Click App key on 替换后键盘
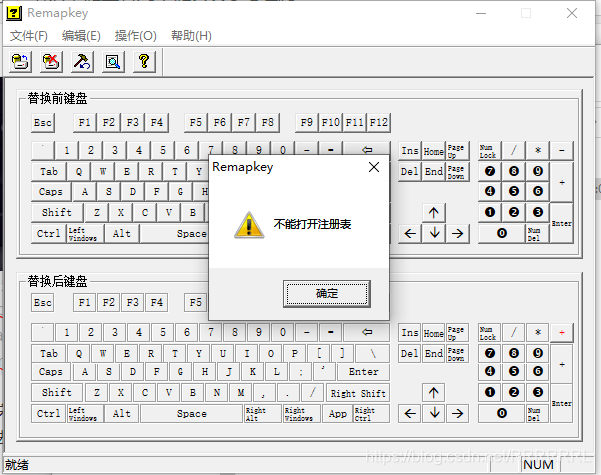The height and width of the screenshot is (475, 601). (x=337, y=414)
